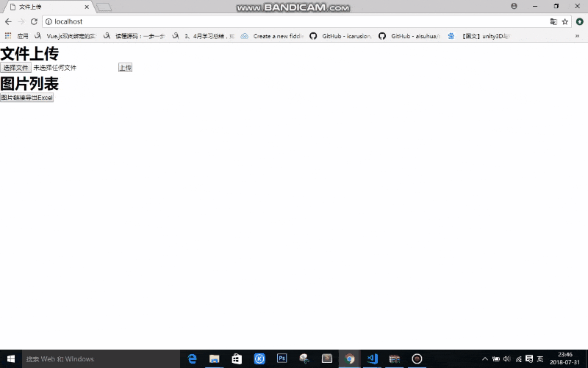Open the battery status tray icon
Image resolution: width=588 pixels, height=368 pixels.
[x=495, y=359]
